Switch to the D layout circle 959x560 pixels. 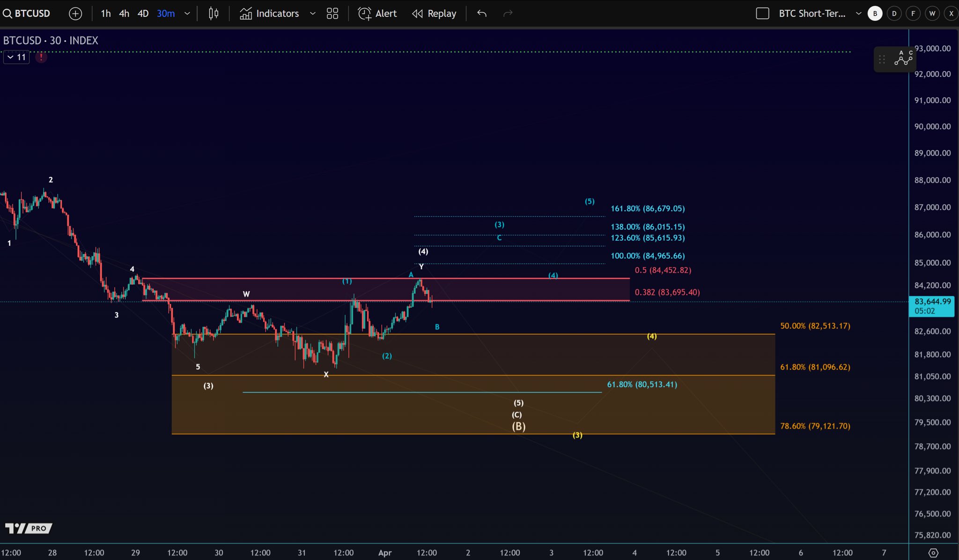894,14
